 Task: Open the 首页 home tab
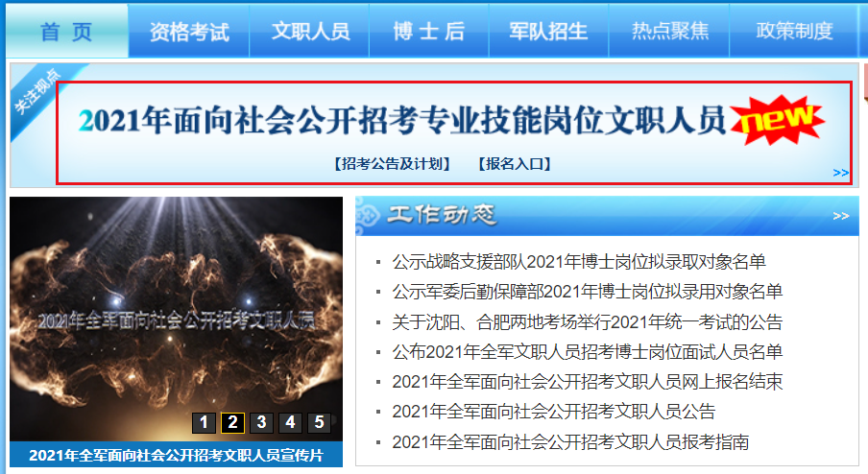point(67,31)
